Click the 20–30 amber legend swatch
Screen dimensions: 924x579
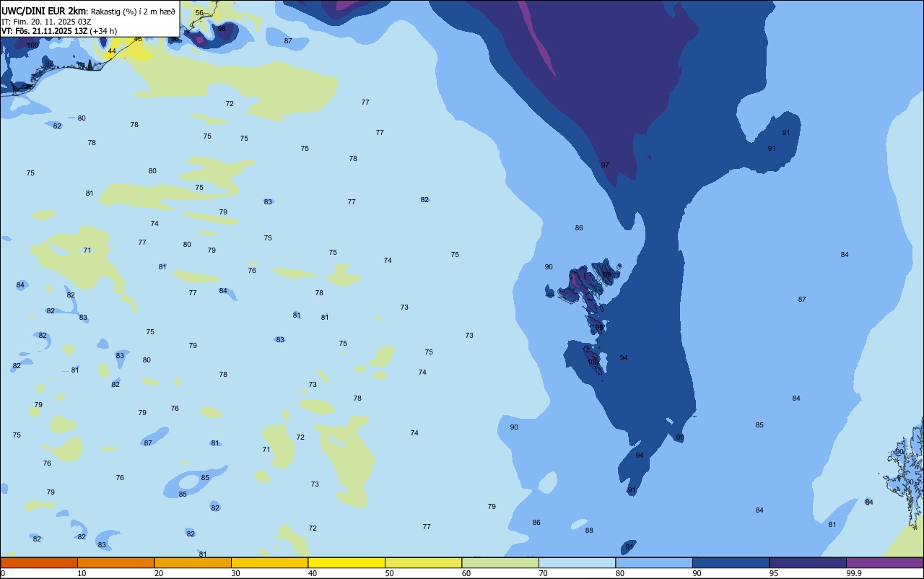(193, 562)
